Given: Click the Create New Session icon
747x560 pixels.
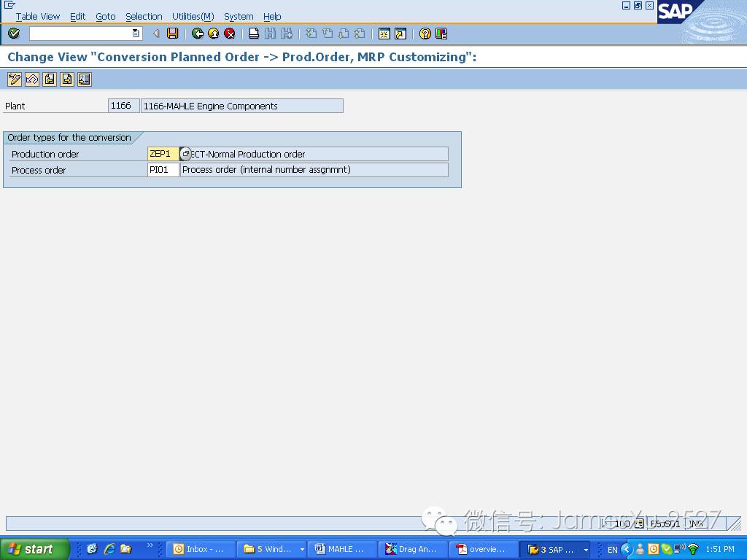Looking at the screenshot, I should 384,34.
